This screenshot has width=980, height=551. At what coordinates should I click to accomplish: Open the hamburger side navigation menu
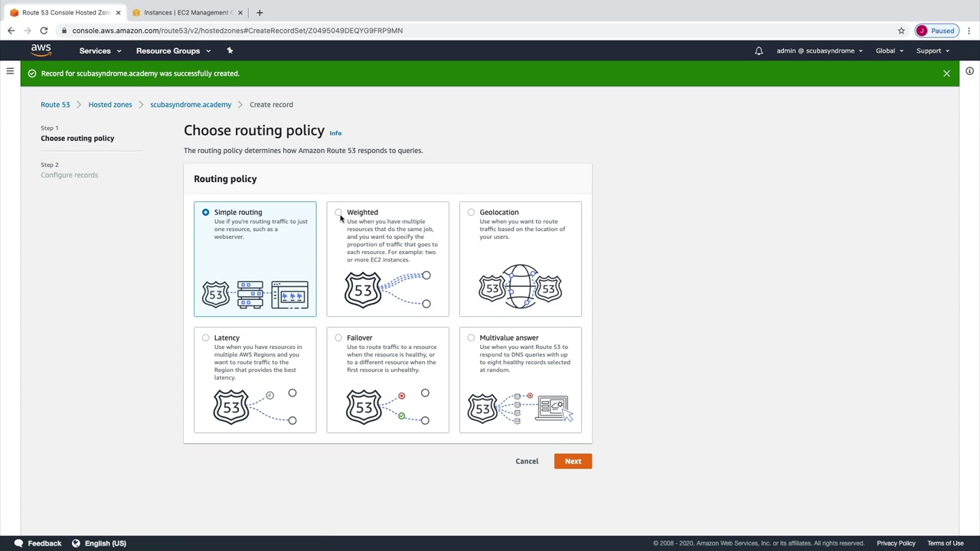[x=10, y=71]
